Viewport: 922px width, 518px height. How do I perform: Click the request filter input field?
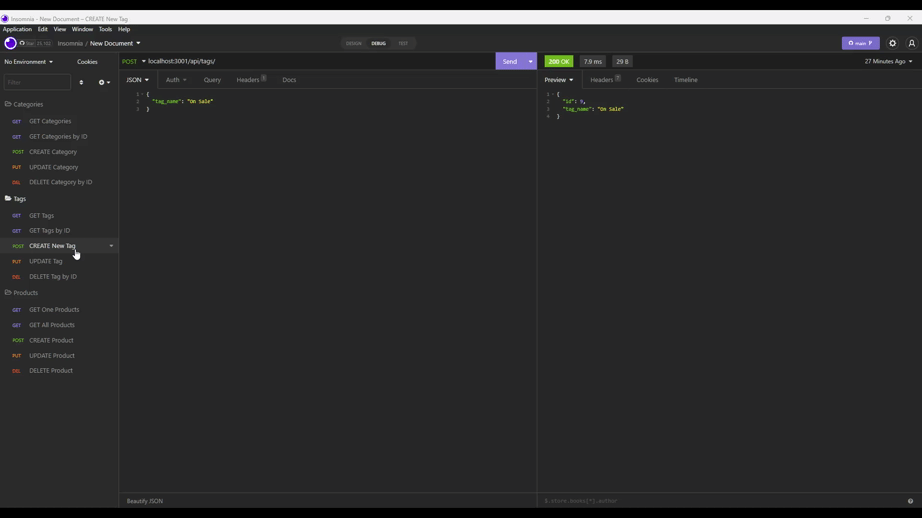pyautogui.click(x=37, y=82)
